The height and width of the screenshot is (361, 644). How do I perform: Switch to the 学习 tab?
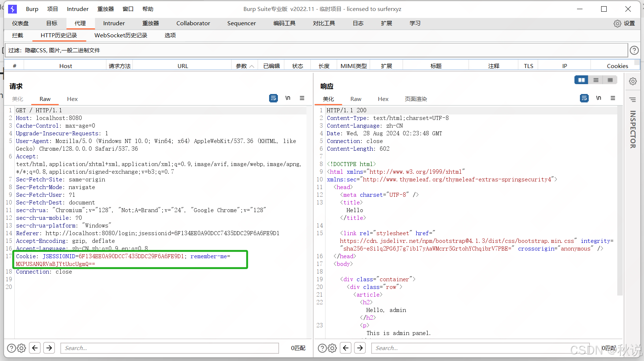click(x=415, y=23)
